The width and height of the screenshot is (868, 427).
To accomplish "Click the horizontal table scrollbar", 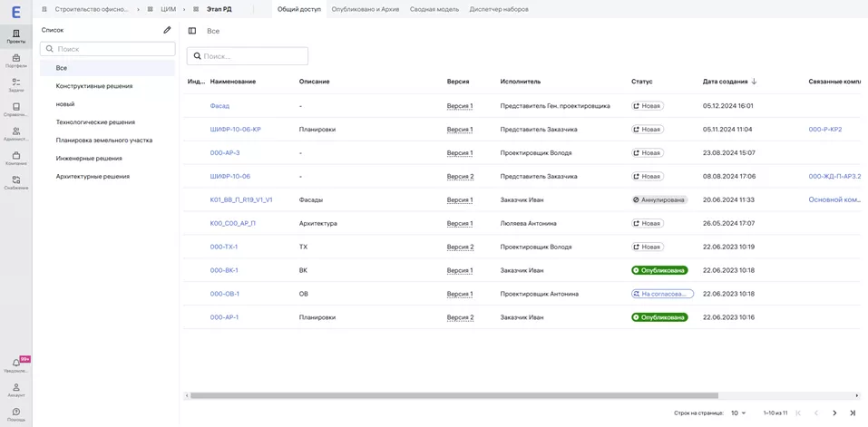I will tap(454, 395).
